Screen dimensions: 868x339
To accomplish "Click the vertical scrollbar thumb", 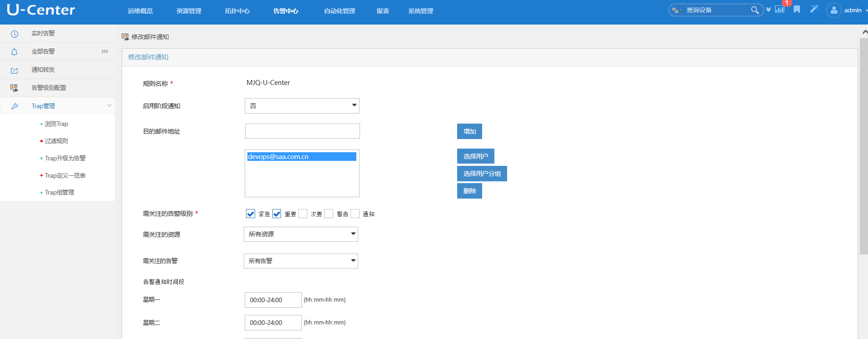I will click(864, 146).
